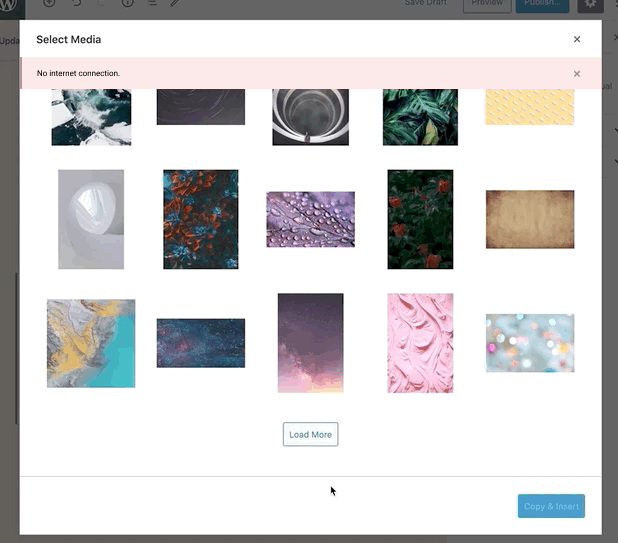Image resolution: width=618 pixels, height=543 pixels.
Task: Select the yellow pattern thumbnail
Action: tap(530, 107)
